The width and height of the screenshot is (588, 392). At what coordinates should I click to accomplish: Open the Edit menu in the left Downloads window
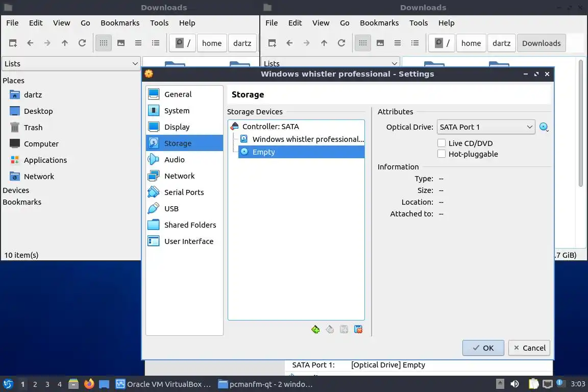pyautogui.click(x=36, y=23)
